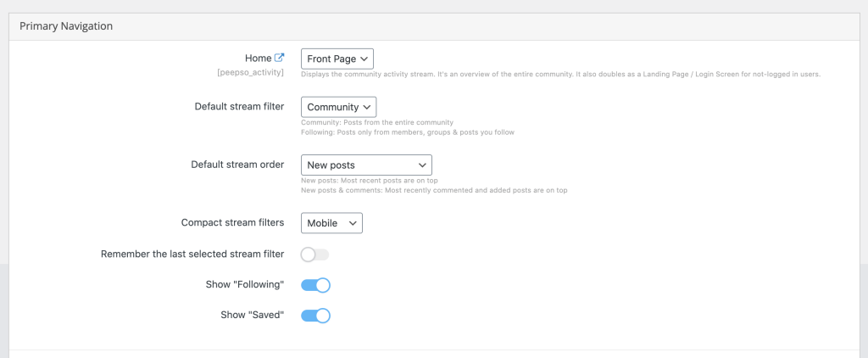Click the Show "Following" label
The width and height of the screenshot is (868, 358).
(245, 284)
